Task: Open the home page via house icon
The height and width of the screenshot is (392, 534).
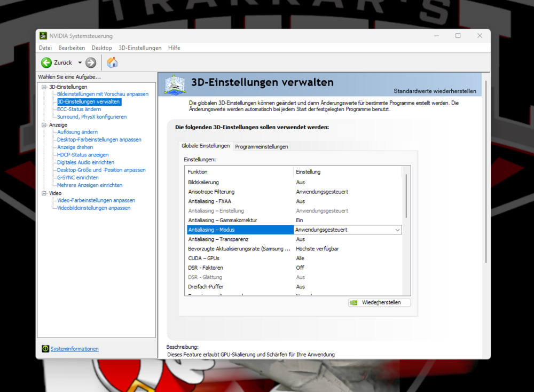Action: 112,62
